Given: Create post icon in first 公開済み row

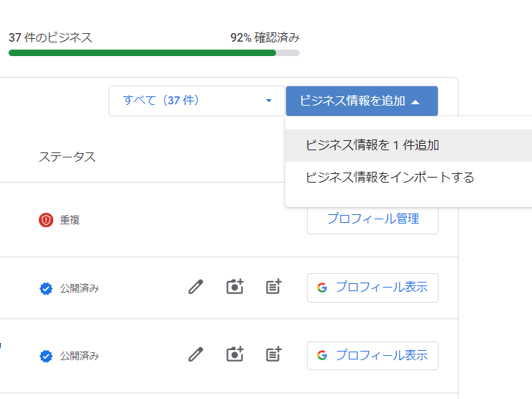Looking at the screenshot, I should 273,287.
